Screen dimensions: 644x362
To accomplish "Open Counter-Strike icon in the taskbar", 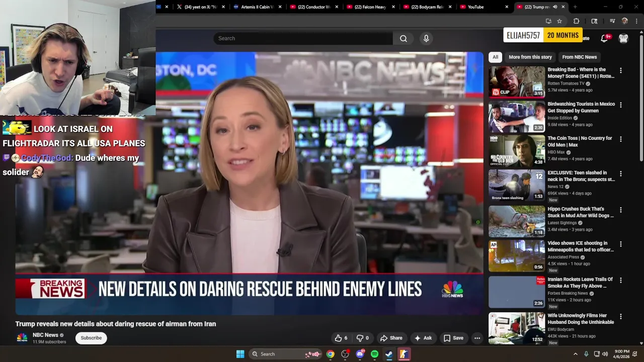I will pos(404,354).
